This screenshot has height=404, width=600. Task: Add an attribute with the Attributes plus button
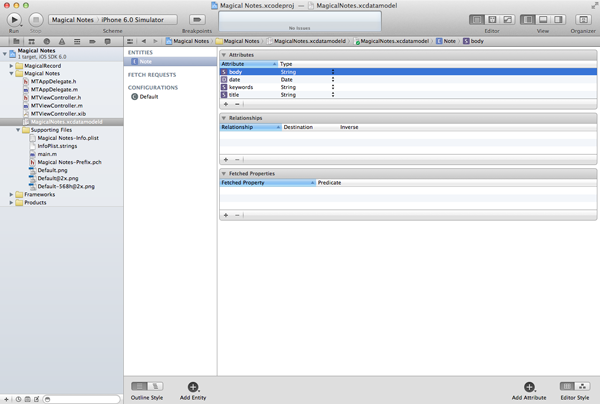(x=226, y=104)
